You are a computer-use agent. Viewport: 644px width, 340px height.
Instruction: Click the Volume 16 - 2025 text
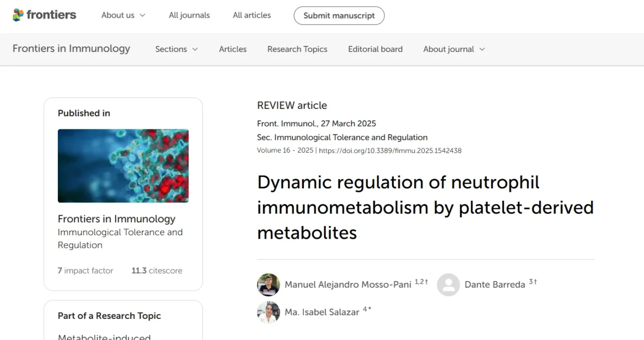(x=285, y=151)
